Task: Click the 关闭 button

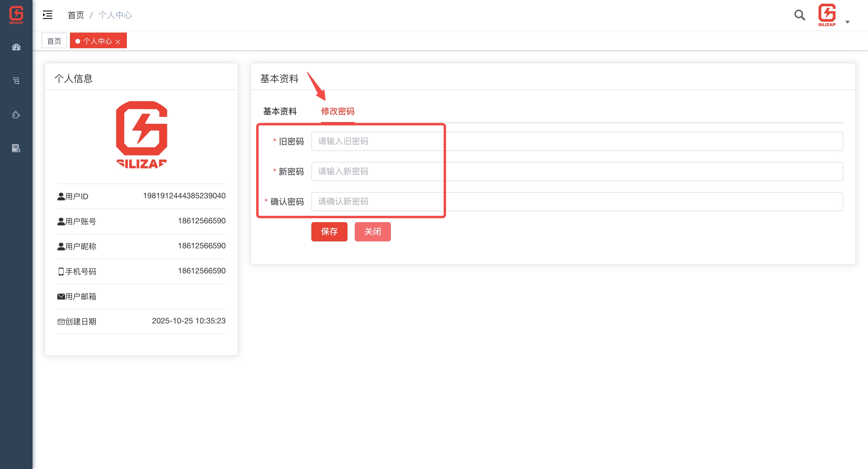Action: [372, 231]
